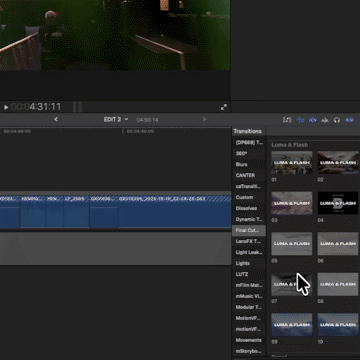
Task: Select the [DP669] T... transitions category
Action: (249, 142)
